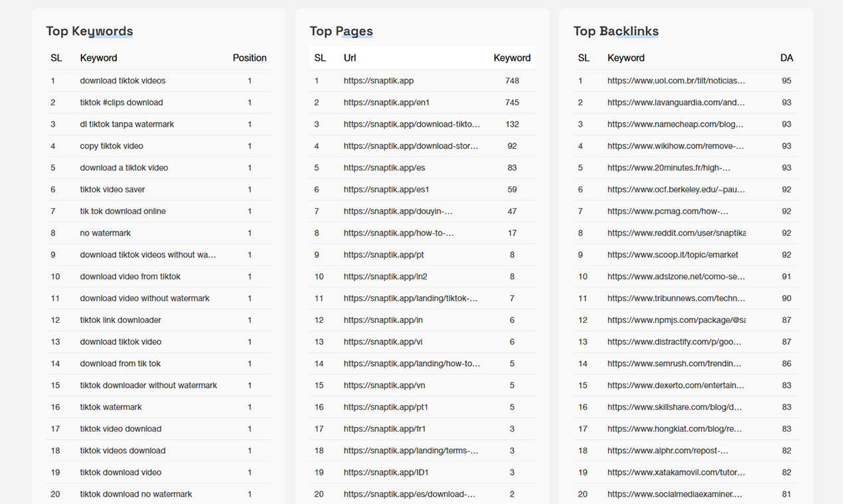Open the 20minutes.fr backlink
Viewport: 843px width, 504px height.
point(668,168)
